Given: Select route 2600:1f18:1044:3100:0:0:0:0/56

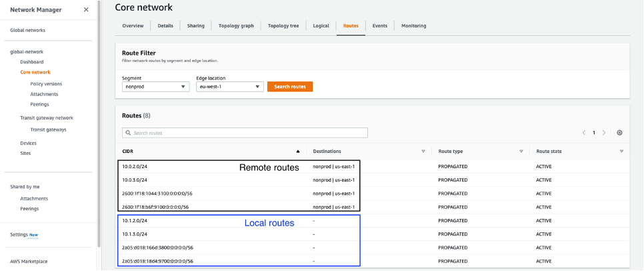Looking at the screenshot, I should (x=372, y=194).
